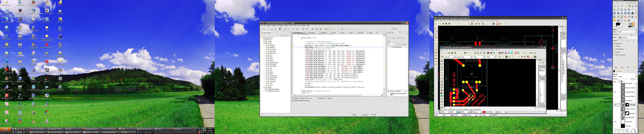Click RefDes Upd button in P-CAD PCB
644x134 pixels.
click(533, 53)
